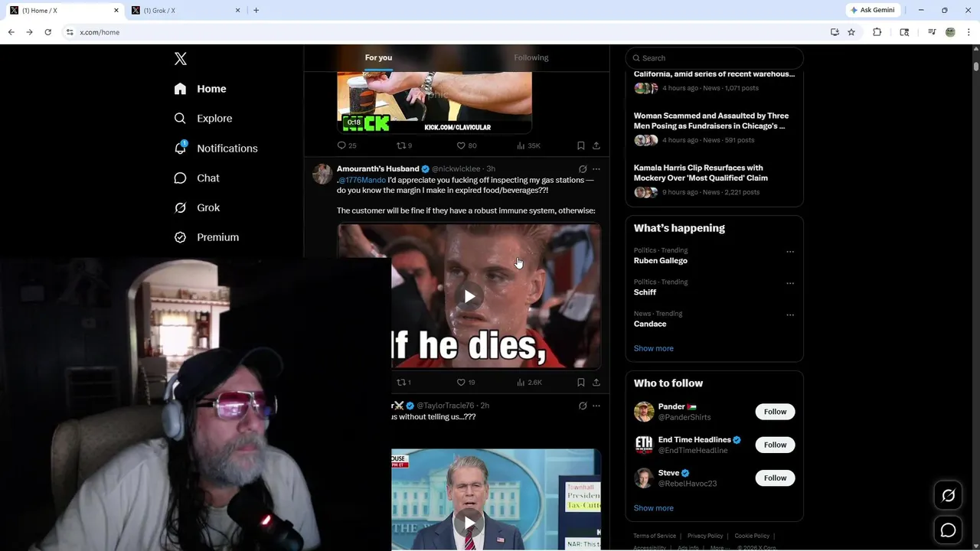Viewport: 980px width, 551px height.
Task: Open the floating Grok button
Action: pos(948,496)
